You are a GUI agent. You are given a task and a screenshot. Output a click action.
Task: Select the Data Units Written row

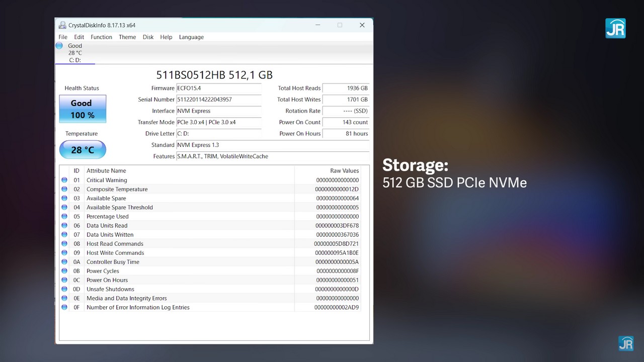tap(201, 235)
